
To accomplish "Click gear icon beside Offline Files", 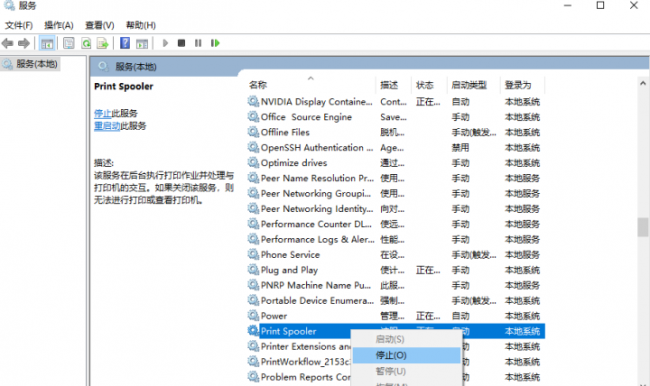I will click(x=253, y=132).
